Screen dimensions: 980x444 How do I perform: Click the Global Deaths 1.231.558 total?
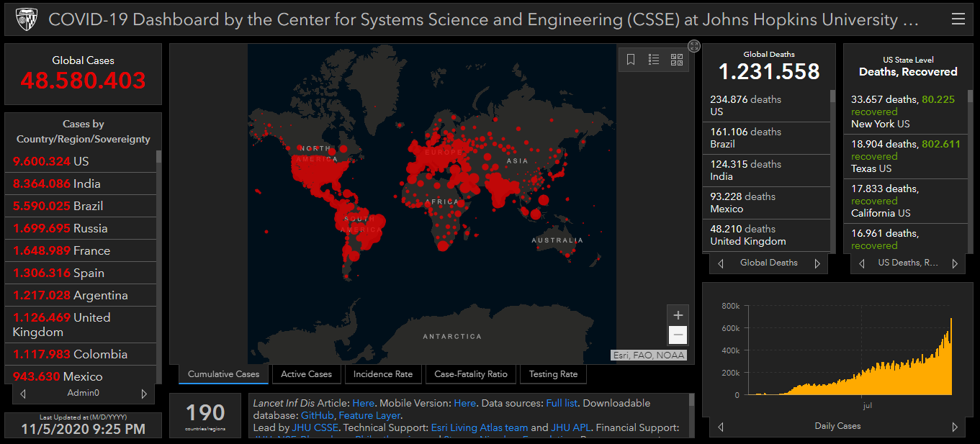[769, 71]
